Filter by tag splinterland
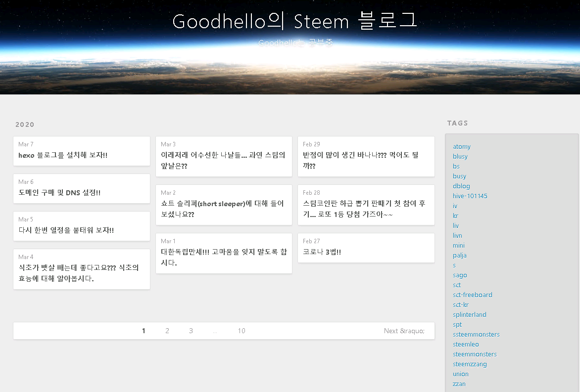This screenshot has height=392, width=580. (x=470, y=315)
